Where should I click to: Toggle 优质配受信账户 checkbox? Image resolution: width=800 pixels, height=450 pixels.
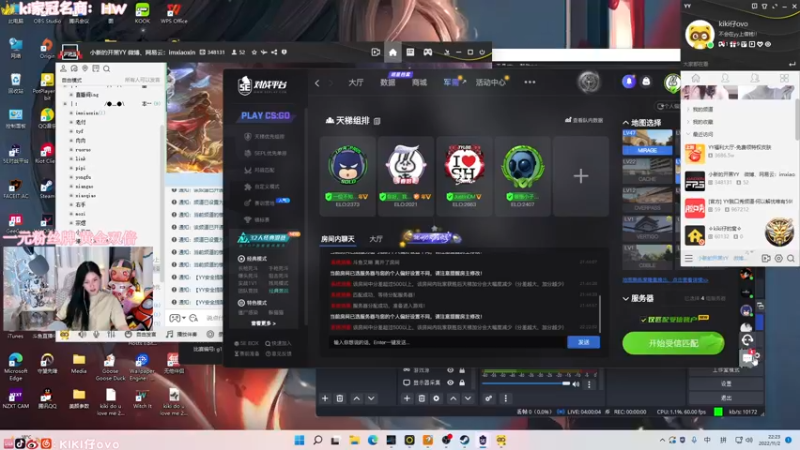click(643, 320)
